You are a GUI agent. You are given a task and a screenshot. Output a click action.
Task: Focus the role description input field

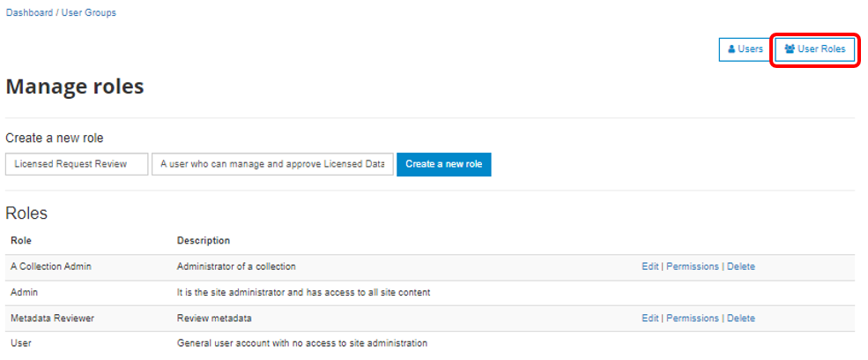(272, 164)
